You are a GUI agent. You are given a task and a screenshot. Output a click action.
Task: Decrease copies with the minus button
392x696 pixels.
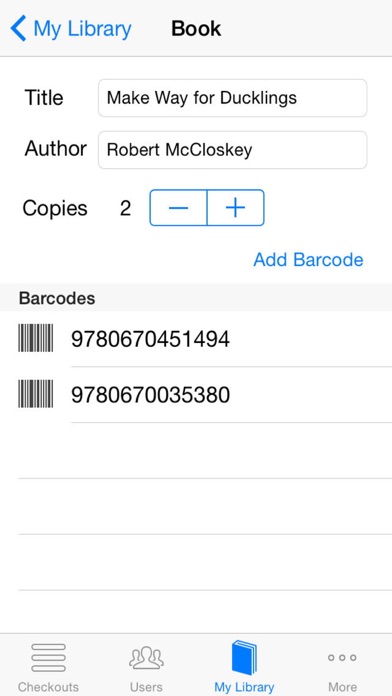click(178, 208)
